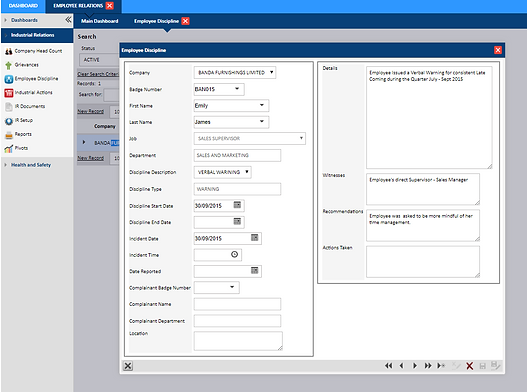Screen dimensions: 527x392
Task: Open calendar for Discipline Start Date
Action: click(x=237, y=205)
